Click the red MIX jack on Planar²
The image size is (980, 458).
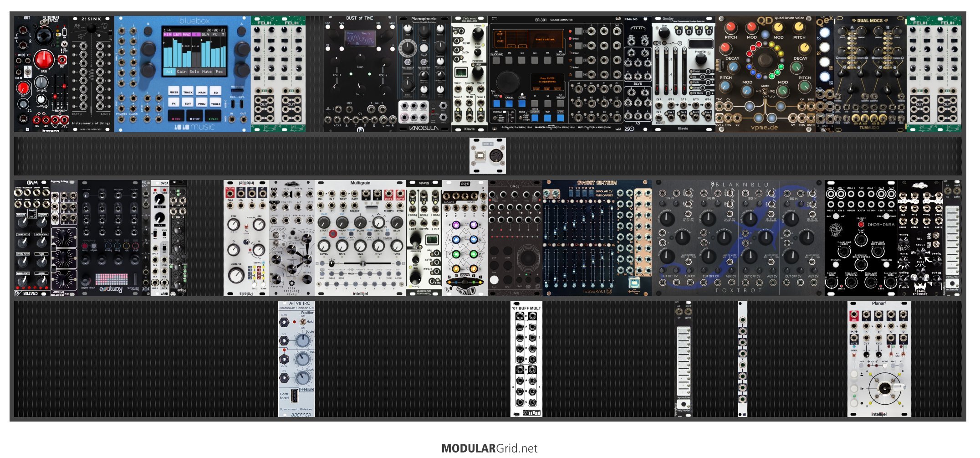click(853, 315)
